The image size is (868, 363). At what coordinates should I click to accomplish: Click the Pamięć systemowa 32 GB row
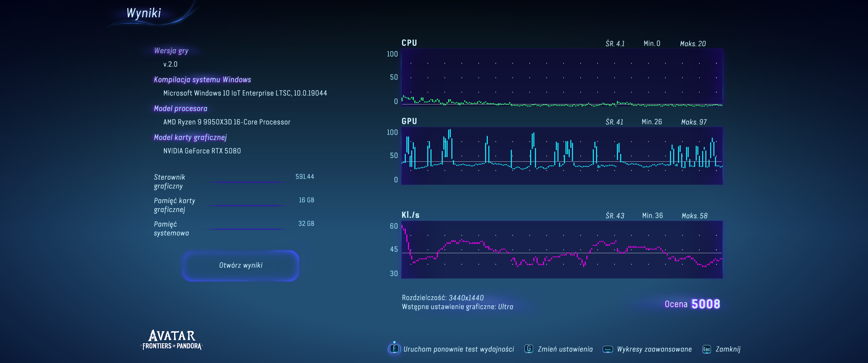[234, 228]
